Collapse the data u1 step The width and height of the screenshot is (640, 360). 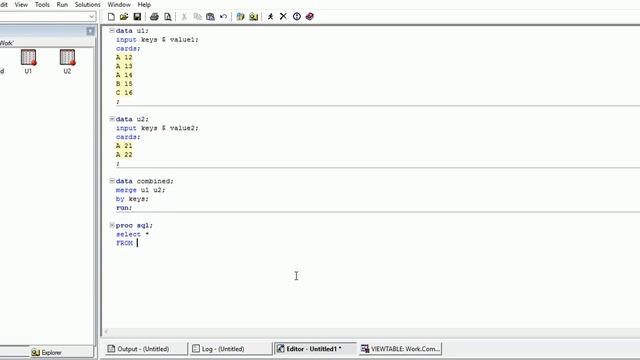[112, 31]
